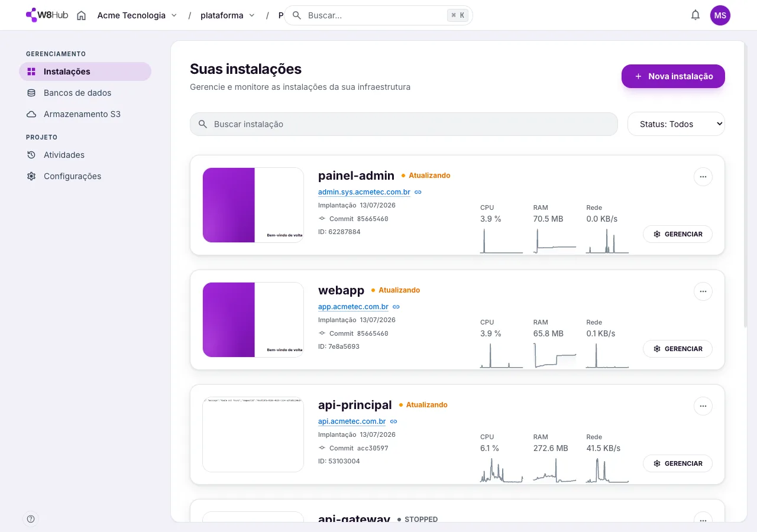This screenshot has width=757, height=532.
Task: Click the api-principal CPU sparkline chart
Action: 502,471
